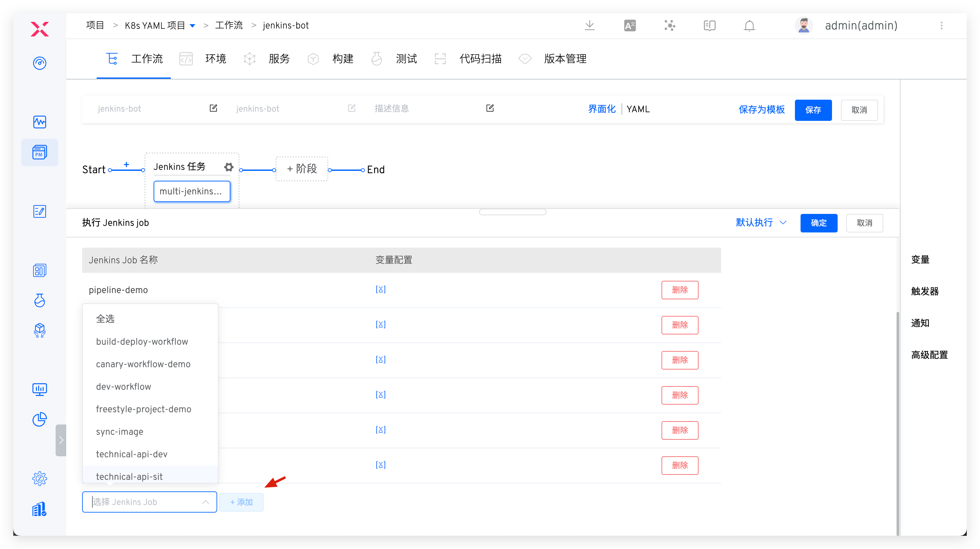This screenshot has height=549, width=980.
Task: Open the pie chart insights sidebar icon
Action: pyautogui.click(x=40, y=419)
